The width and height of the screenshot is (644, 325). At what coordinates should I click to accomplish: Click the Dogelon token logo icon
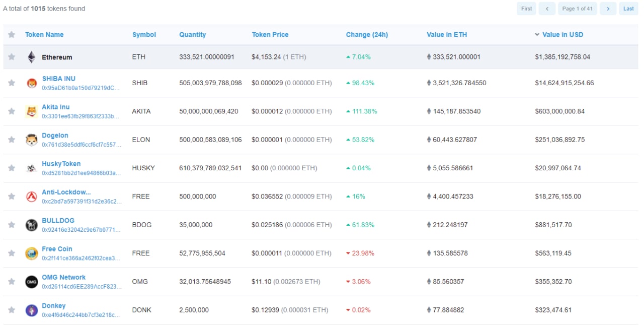pyautogui.click(x=32, y=140)
